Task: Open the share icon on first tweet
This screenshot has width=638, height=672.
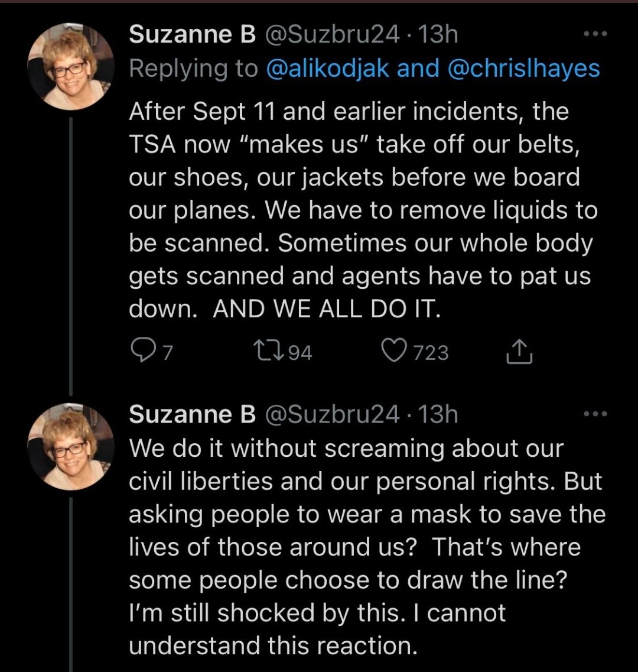Action: coord(520,353)
